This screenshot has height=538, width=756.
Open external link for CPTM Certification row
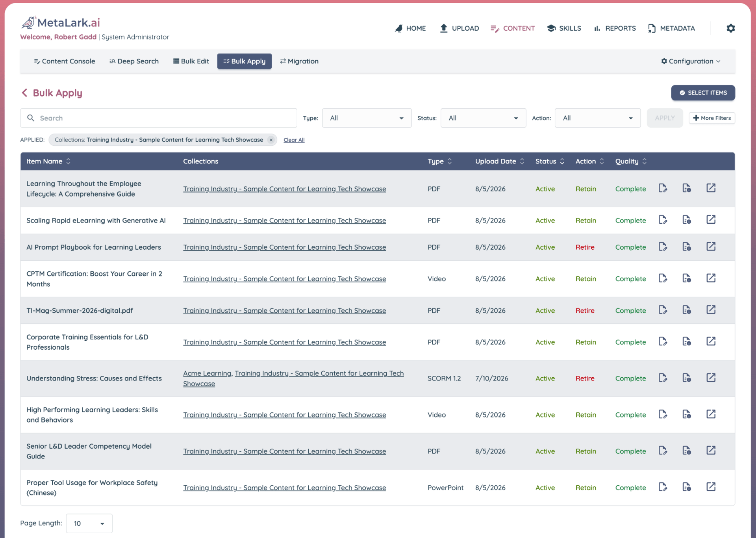[711, 278]
